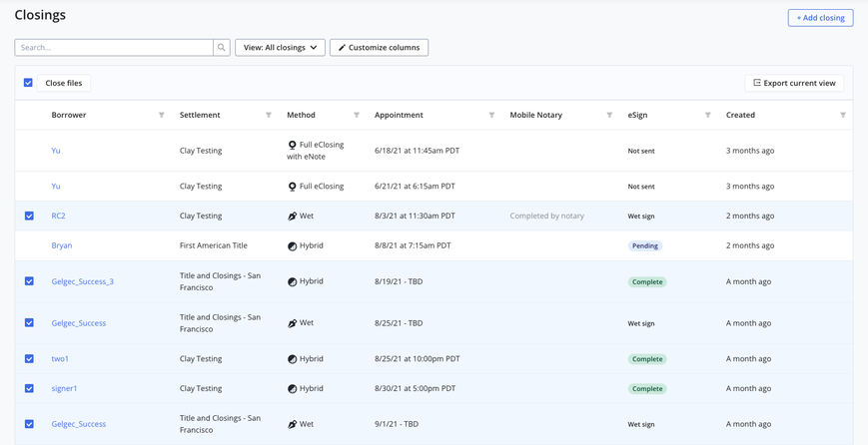The width and height of the screenshot is (868, 445).
Task: Click the Settlement column header
Action: [x=200, y=115]
